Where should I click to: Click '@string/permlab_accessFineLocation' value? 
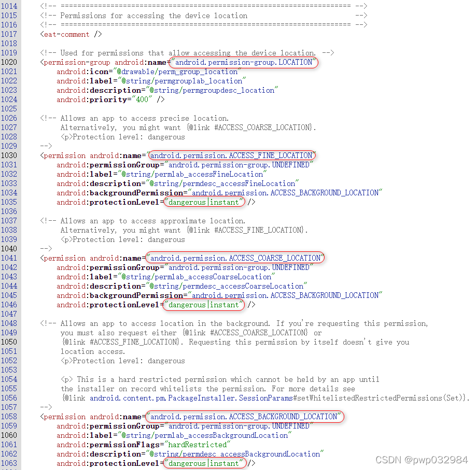(192, 174)
